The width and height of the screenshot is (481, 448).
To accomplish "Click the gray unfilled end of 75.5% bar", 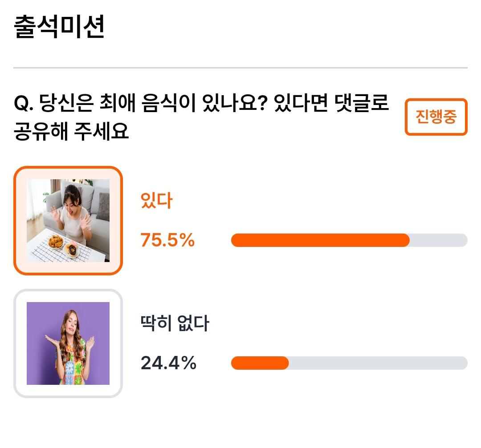I will point(439,240).
